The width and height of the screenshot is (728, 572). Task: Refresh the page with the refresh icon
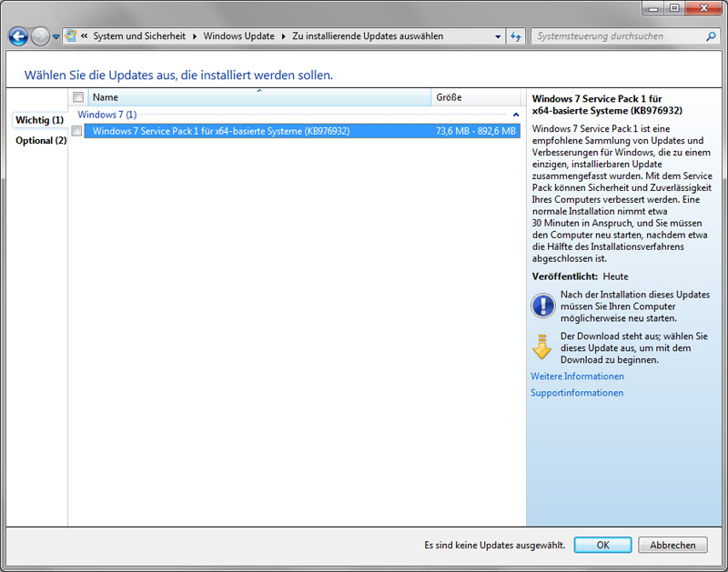pos(515,36)
